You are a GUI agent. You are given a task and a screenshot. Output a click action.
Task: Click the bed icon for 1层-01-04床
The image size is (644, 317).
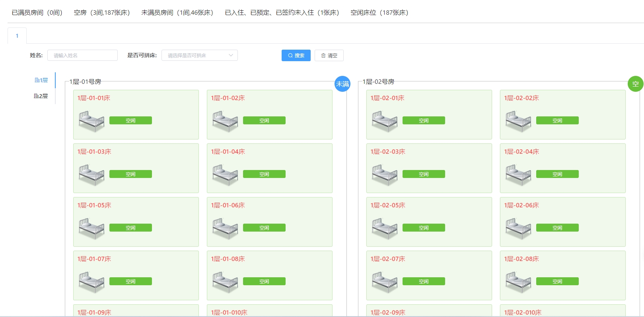(225, 174)
